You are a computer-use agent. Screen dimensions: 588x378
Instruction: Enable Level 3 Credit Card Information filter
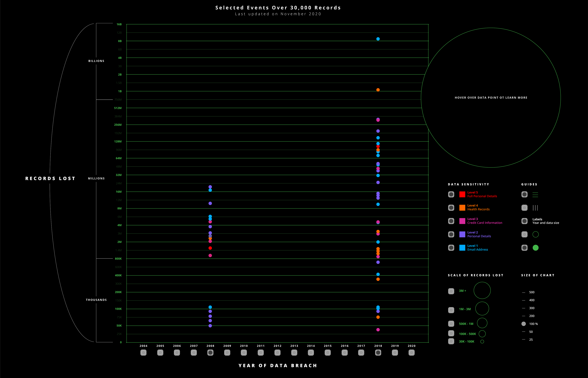451,221
